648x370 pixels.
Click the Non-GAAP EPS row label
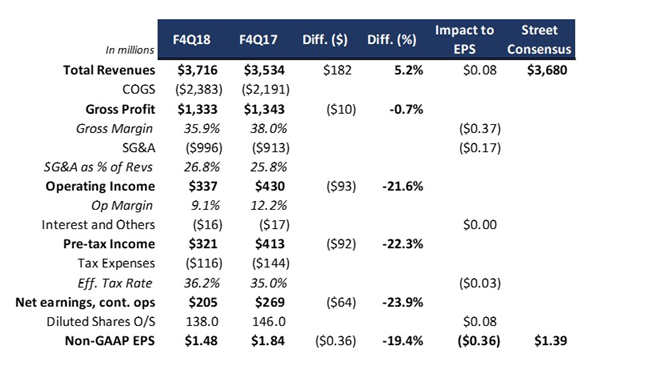(x=110, y=341)
